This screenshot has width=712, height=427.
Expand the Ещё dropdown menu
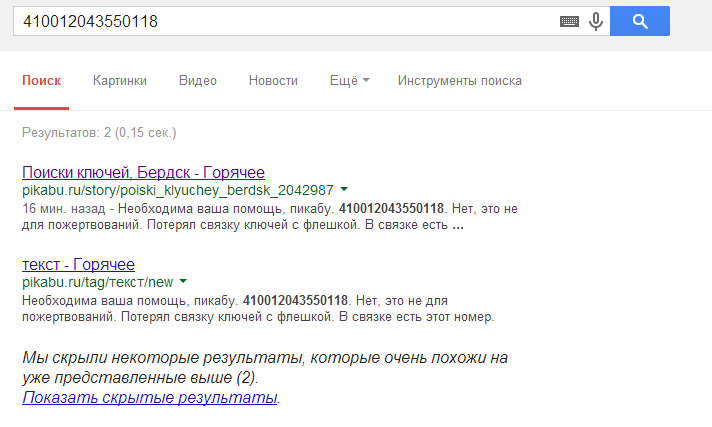click(350, 81)
